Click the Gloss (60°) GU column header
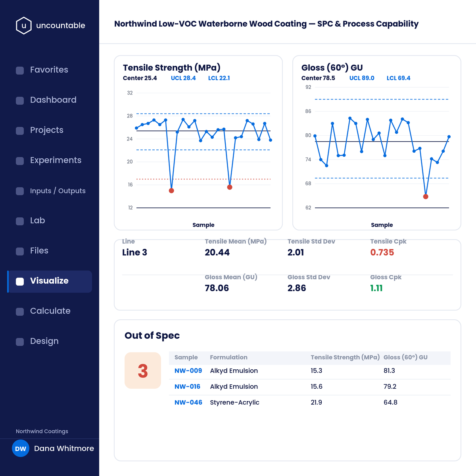Screen dimensions: 476x476 coord(405,357)
